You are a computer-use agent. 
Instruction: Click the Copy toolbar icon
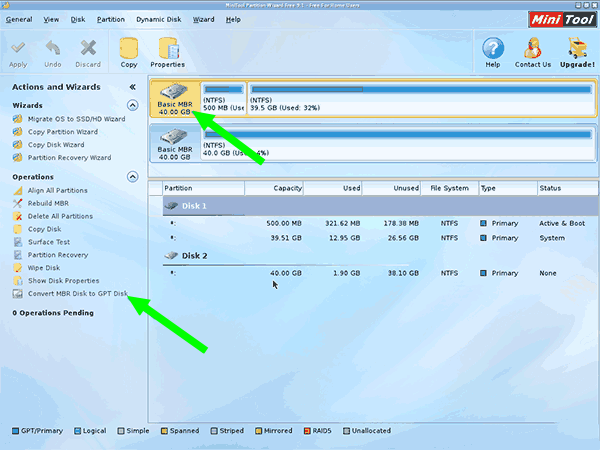(129, 48)
